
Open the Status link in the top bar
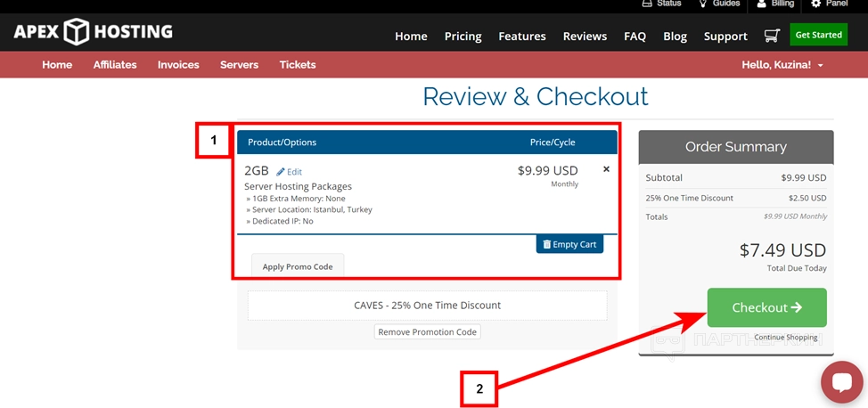coord(661,4)
